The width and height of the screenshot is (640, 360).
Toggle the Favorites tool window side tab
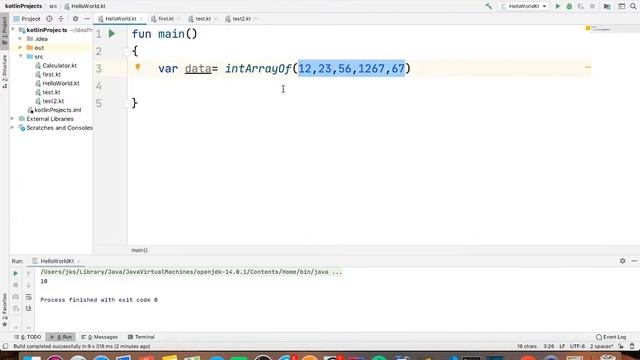pos(4,310)
